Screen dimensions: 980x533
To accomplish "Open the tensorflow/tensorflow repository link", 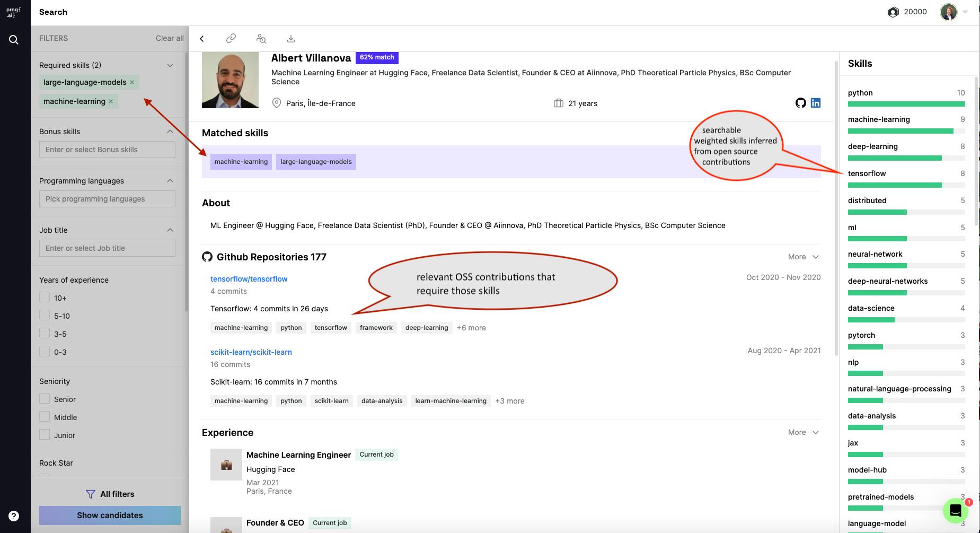I will [x=249, y=279].
